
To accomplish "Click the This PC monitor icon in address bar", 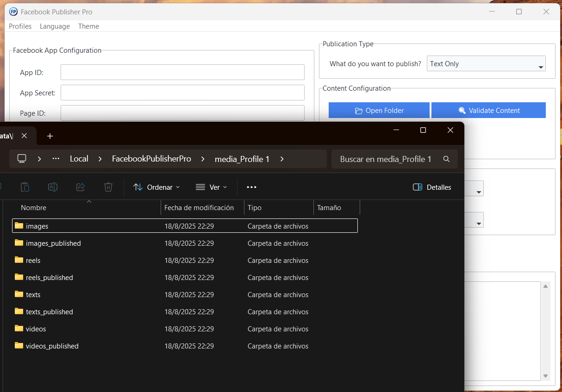I will [x=22, y=159].
